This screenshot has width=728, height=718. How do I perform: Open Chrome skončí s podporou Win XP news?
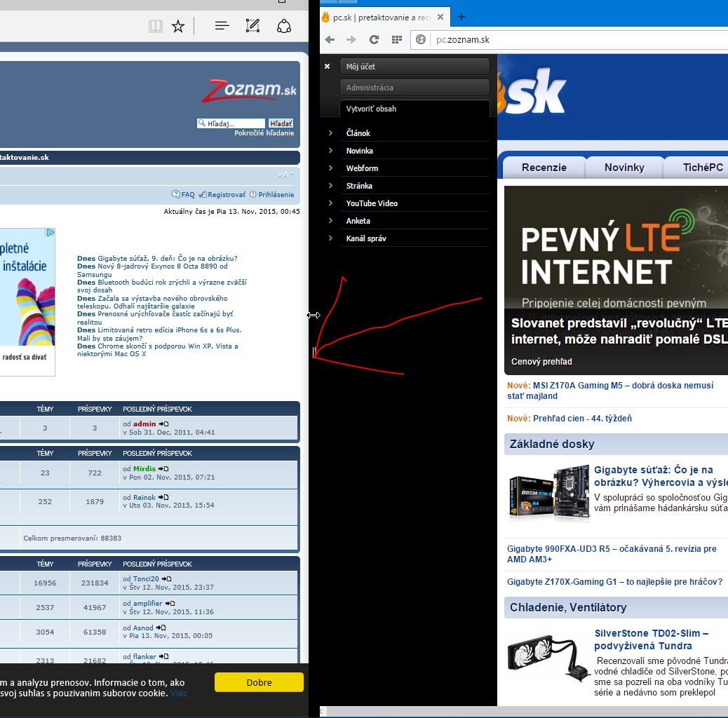[157, 350]
